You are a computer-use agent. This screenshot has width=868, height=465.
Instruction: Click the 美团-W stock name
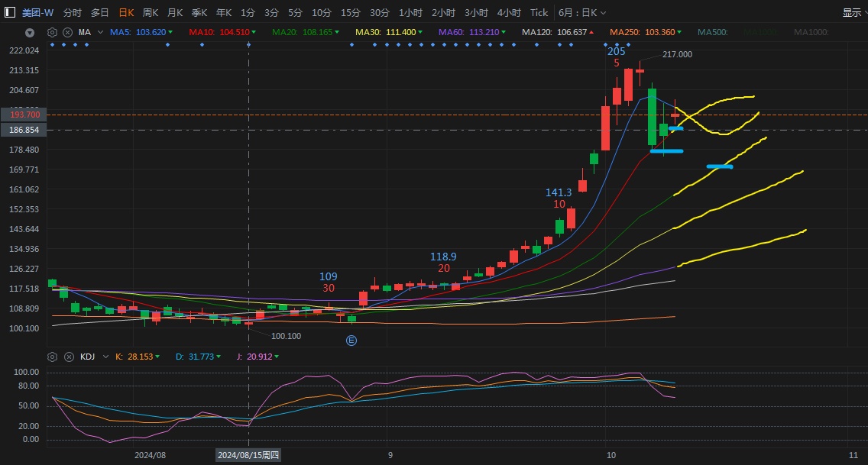click(38, 12)
